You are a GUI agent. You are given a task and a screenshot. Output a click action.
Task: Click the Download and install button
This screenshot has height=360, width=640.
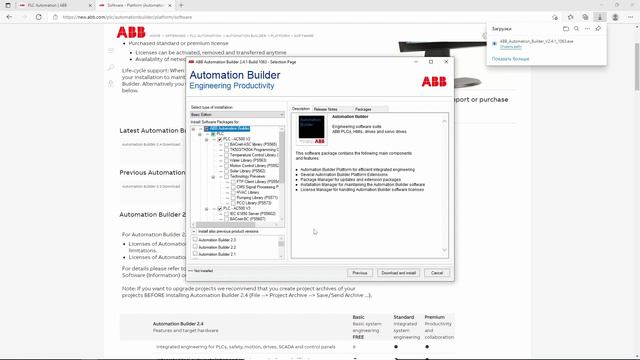(x=398, y=273)
